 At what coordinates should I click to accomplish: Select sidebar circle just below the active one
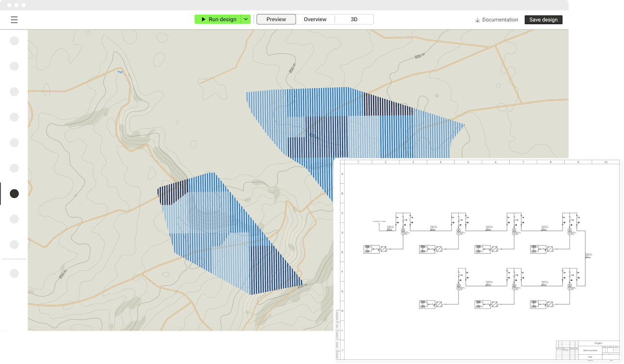point(14,219)
